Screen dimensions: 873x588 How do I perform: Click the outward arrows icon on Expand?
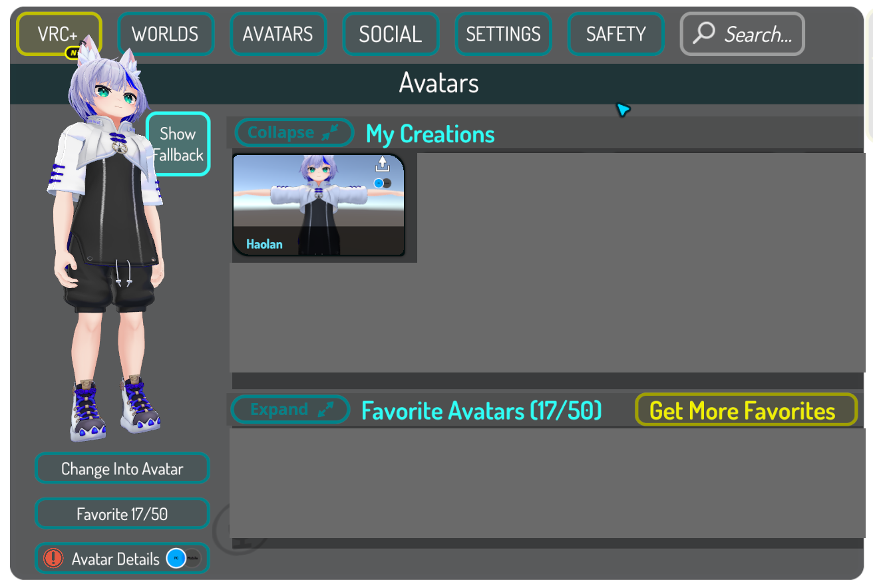click(326, 410)
